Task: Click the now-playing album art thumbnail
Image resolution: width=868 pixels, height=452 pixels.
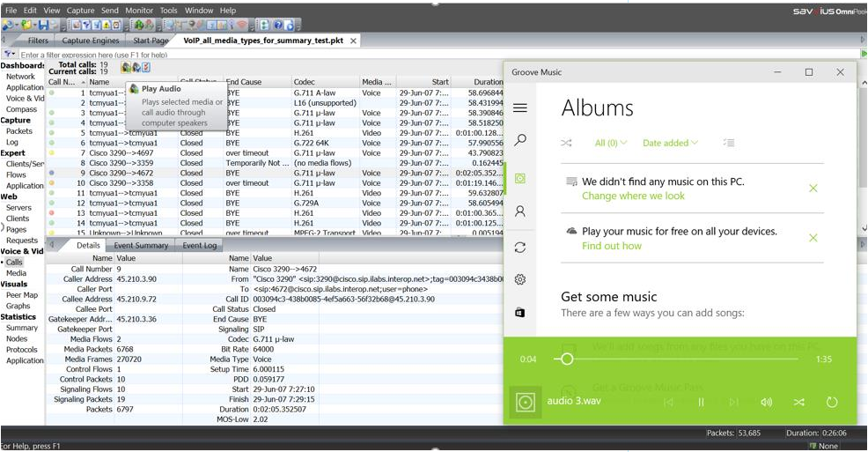Action: point(525,402)
